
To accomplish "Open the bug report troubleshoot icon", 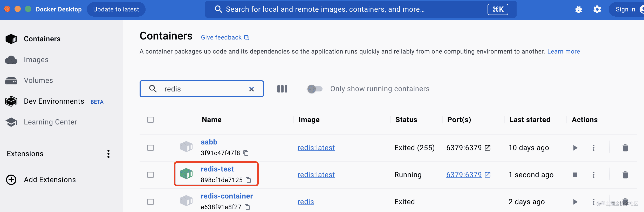I will click(x=578, y=10).
